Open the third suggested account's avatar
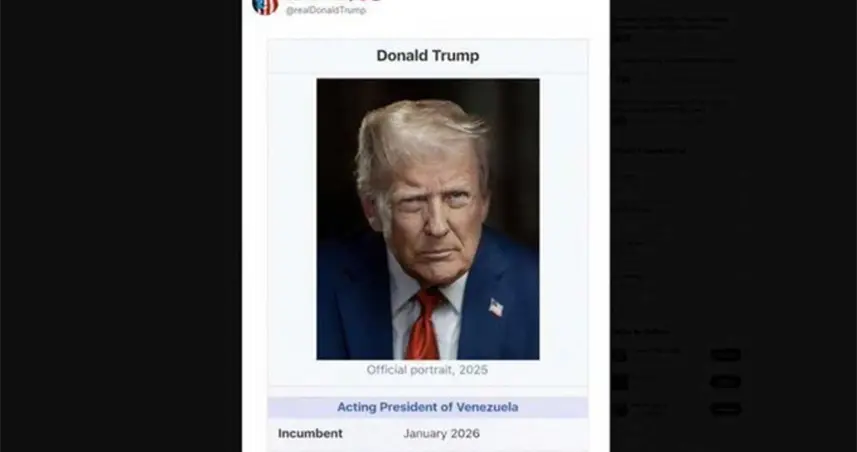 (x=619, y=409)
